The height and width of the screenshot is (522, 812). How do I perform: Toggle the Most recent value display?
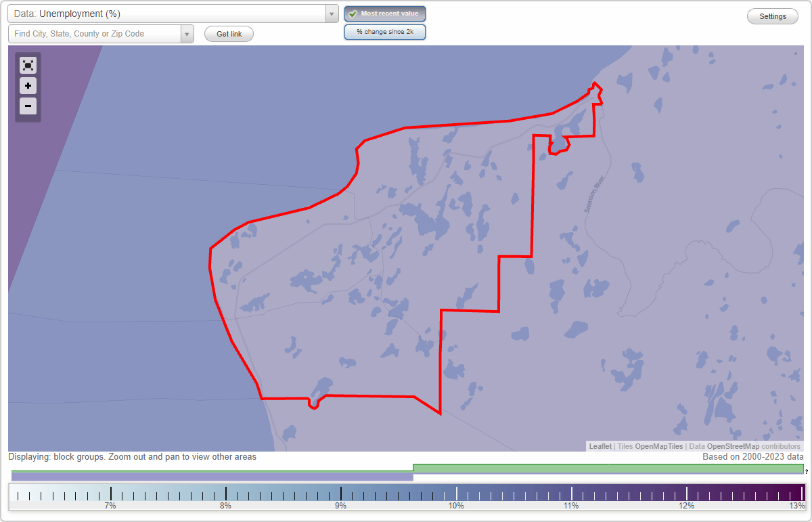click(x=385, y=14)
